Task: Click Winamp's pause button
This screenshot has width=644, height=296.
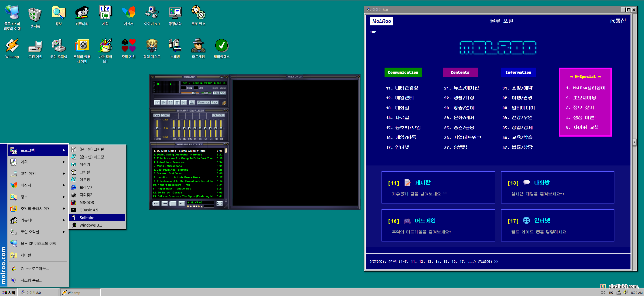Action: click(x=170, y=103)
